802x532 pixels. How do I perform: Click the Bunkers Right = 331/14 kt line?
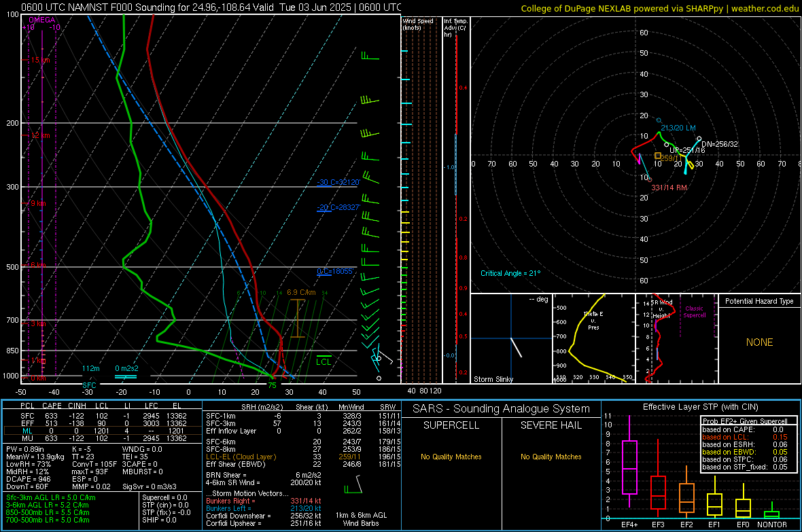tap(264, 501)
